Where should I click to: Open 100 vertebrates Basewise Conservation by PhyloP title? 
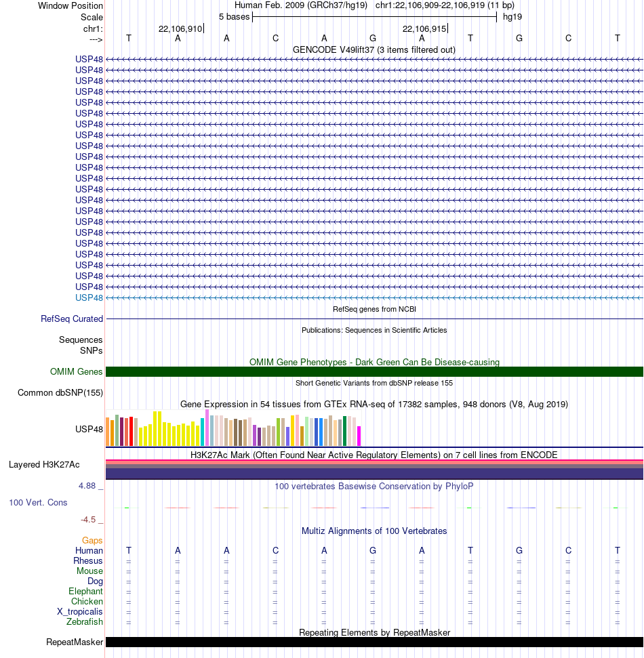374,487
